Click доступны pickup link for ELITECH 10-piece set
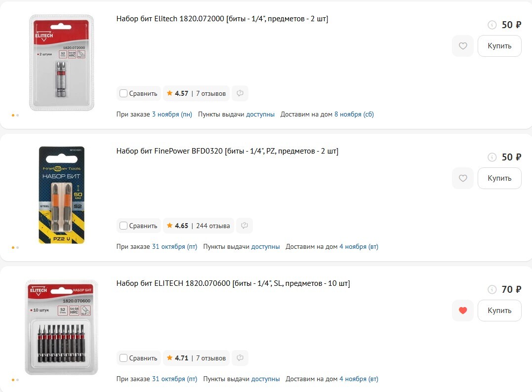Screen dimensions: 532x392 [265, 379]
